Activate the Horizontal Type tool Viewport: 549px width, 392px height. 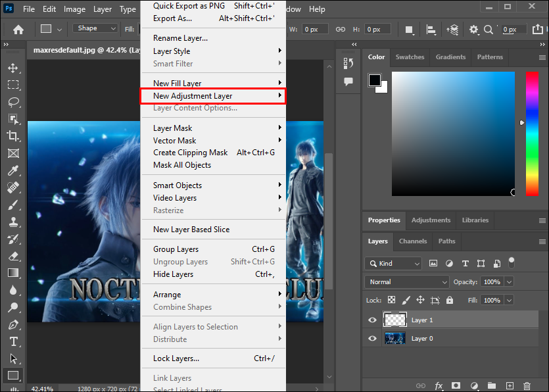point(13,341)
